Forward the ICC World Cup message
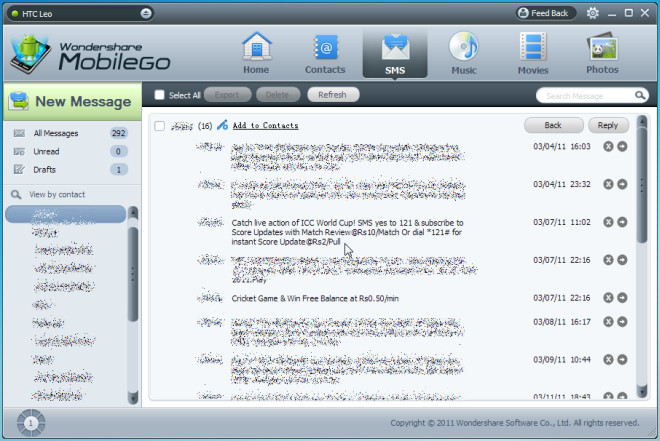 (622, 222)
